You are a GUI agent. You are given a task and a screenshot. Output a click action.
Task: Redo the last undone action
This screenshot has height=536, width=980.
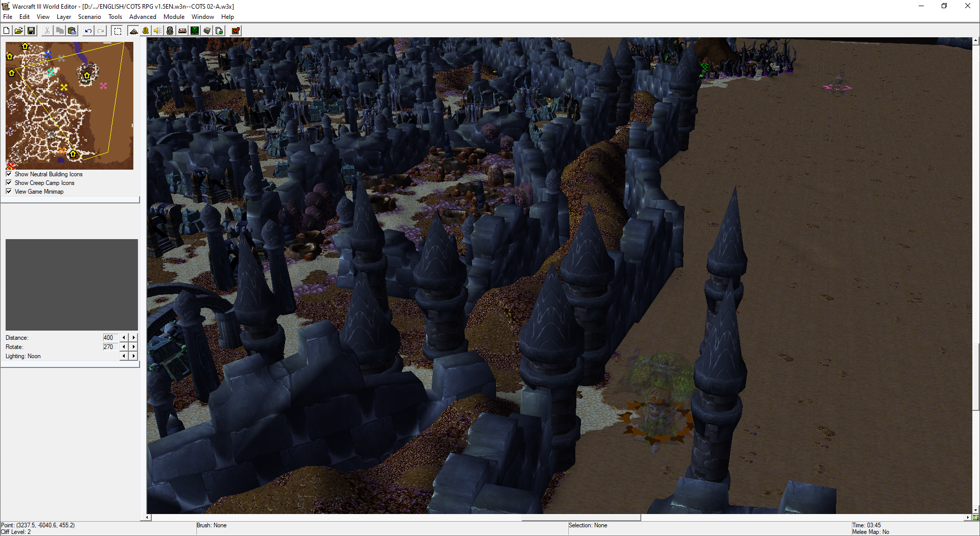pos(101,31)
